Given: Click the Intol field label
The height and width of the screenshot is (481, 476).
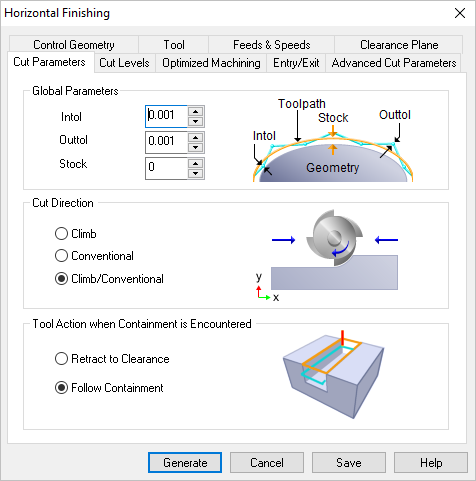Looking at the screenshot, I should (71, 117).
